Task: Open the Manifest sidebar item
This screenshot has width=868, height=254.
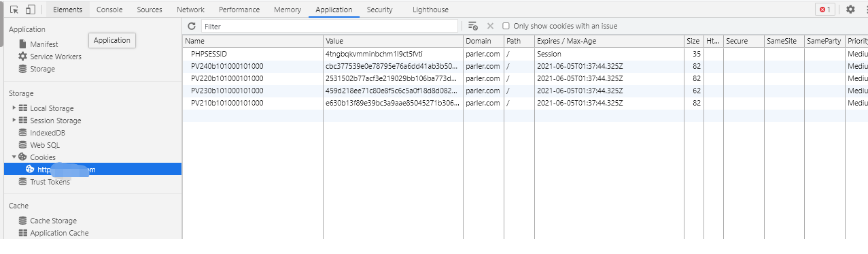Action: pyautogui.click(x=42, y=44)
